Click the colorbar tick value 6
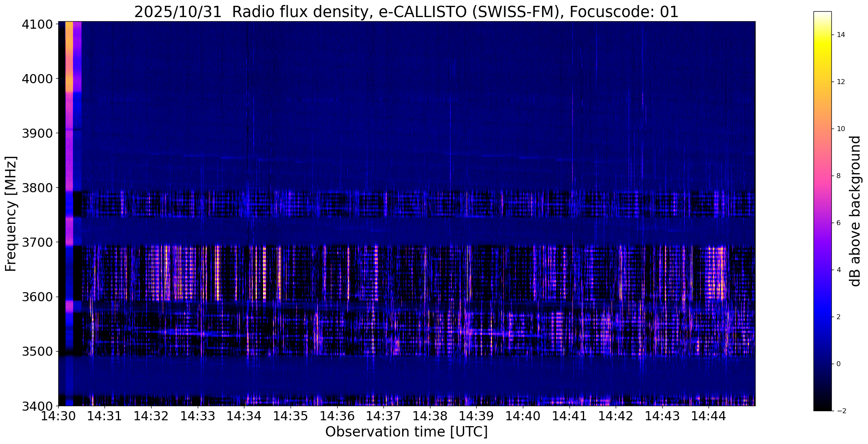The width and height of the screenshot is (868, 444). point(838,223)
